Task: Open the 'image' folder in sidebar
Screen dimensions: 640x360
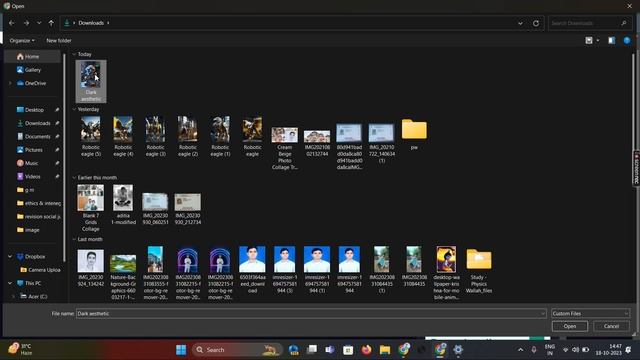Action: [29, 230]
